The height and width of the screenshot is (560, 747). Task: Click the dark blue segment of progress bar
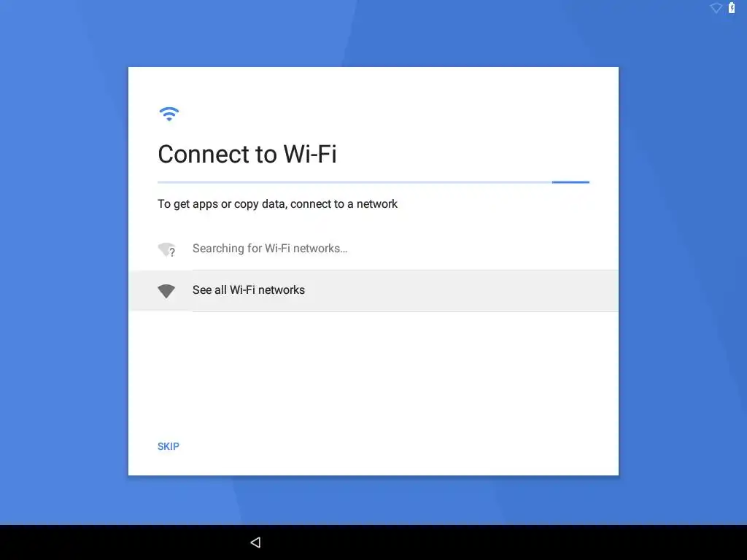click(x=570, y=182)
